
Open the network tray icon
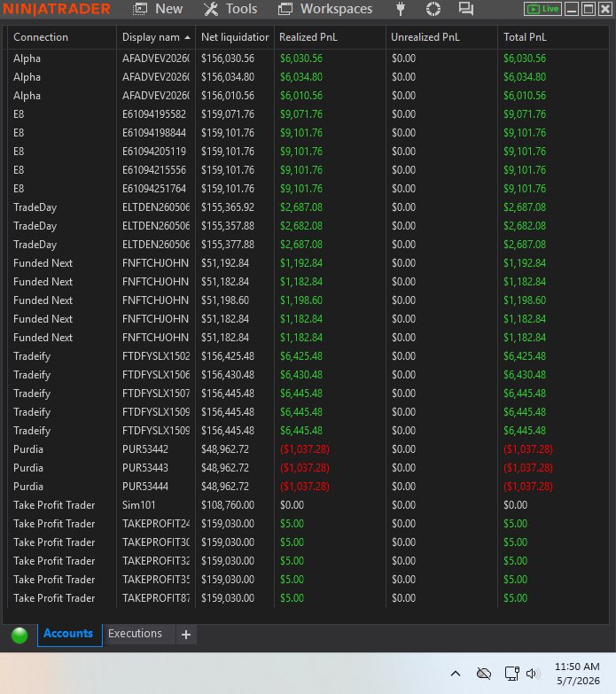pyautogui.click(x=512, y=674)
